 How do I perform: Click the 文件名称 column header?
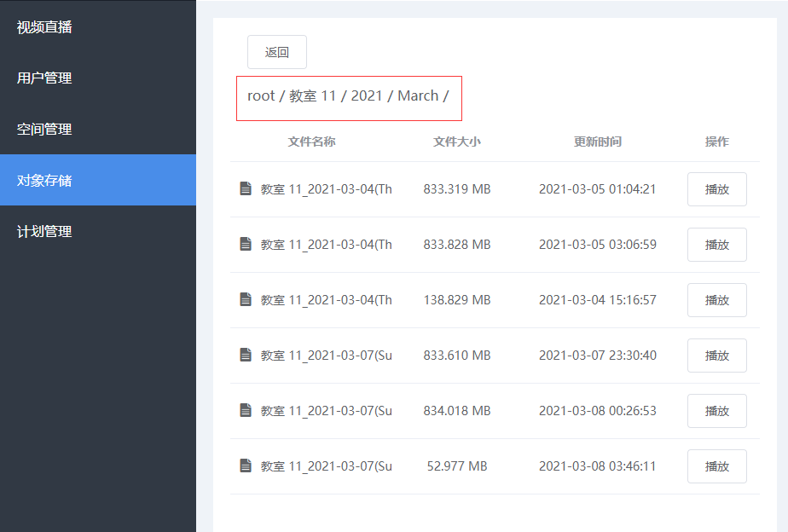[x=311, y=142]
